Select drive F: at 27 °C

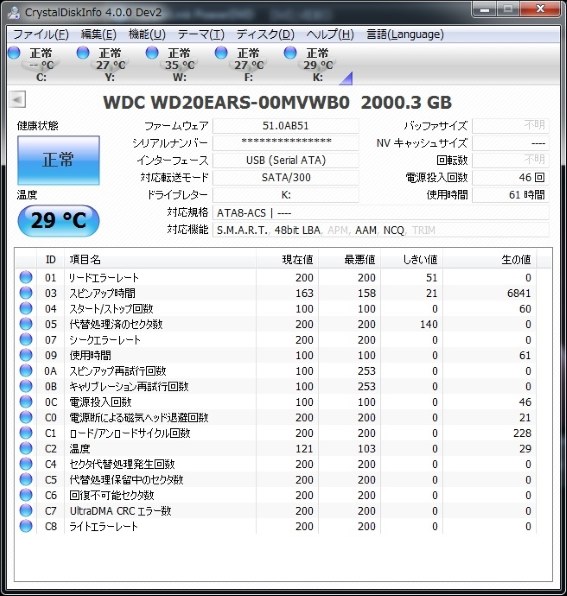click(x=249, y=65)
